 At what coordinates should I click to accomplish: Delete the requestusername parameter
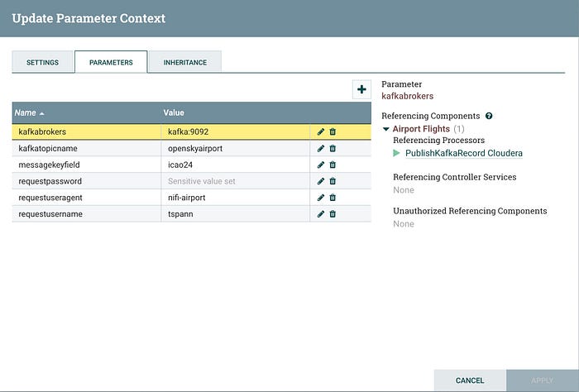click(333, 214)
